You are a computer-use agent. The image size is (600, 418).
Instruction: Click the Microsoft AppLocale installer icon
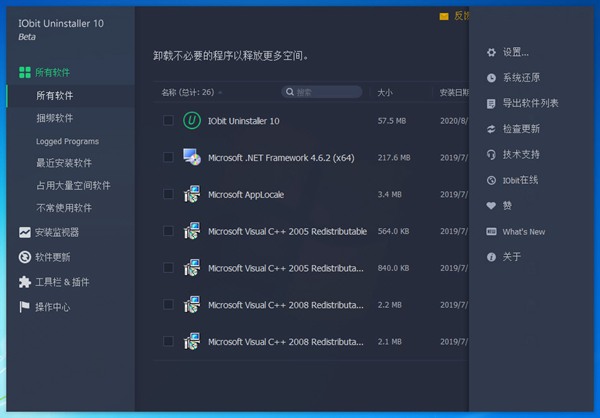[192, 194]
